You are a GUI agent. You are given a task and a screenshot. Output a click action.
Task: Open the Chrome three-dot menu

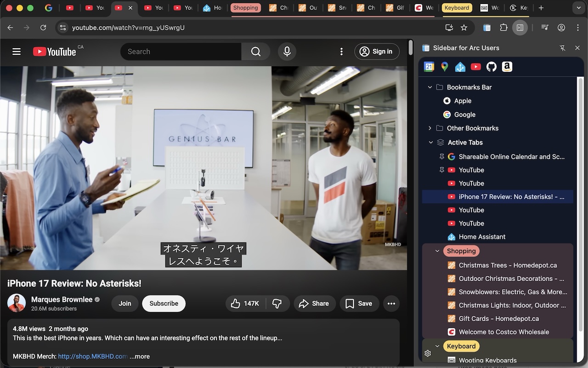pyautogui.click(x=578, y=28)
